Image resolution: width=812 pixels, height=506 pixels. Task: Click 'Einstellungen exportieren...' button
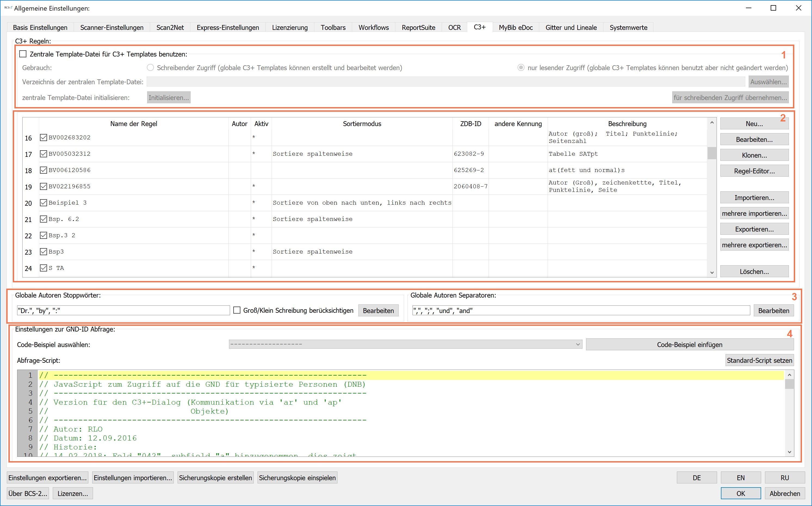pyautogui.click(x=48, y=477)
